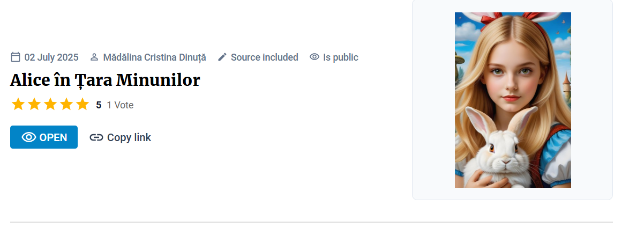Rate three stars using the third star

50,105
